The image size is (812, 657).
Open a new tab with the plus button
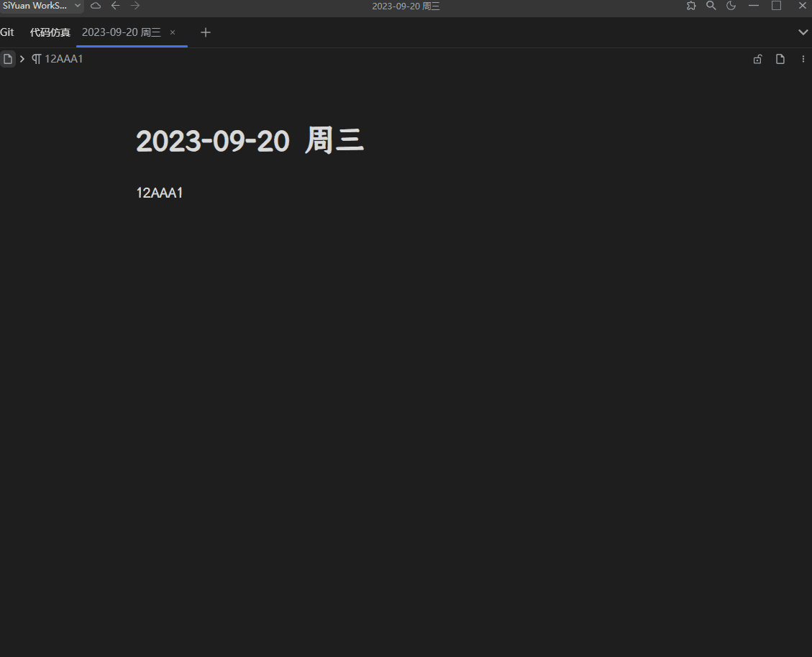(x=206, y=32)
